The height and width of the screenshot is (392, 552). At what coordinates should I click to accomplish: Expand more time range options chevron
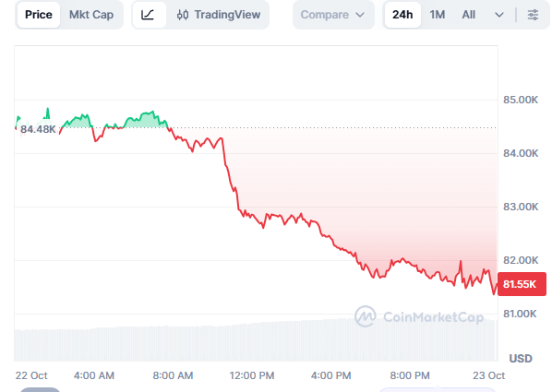click(498, 15)
